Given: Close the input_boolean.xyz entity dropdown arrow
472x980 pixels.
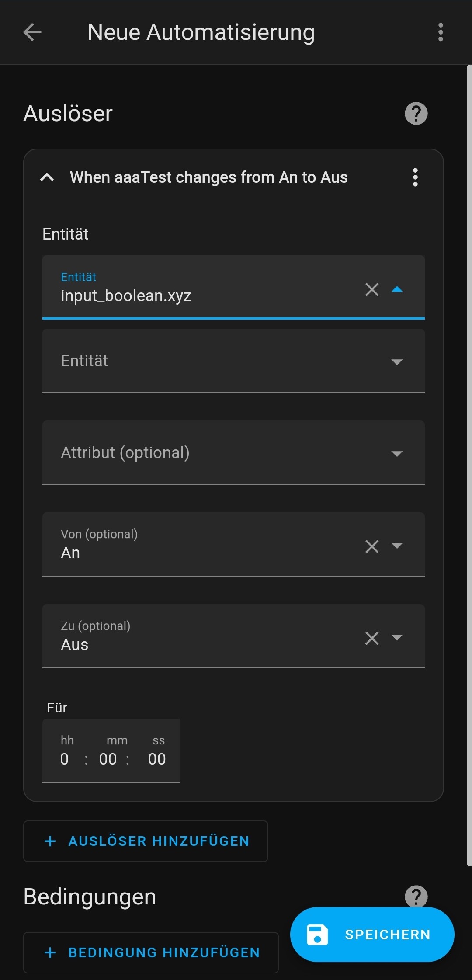Looking at the screenshot, I should (x=397, y=289).
